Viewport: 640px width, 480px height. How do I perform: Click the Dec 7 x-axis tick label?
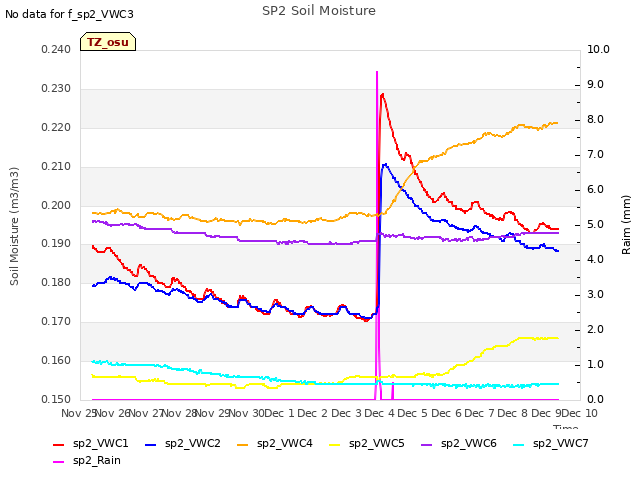tap(480, 413)
